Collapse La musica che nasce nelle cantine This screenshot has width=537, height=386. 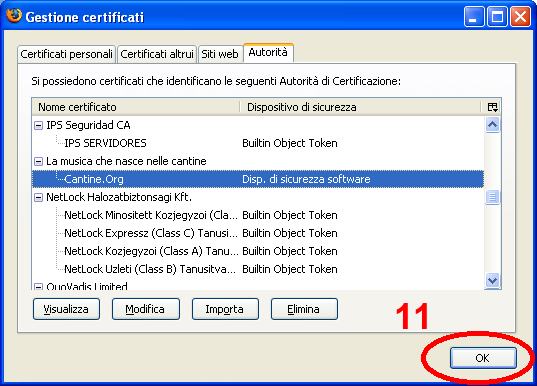pos(38,162)
